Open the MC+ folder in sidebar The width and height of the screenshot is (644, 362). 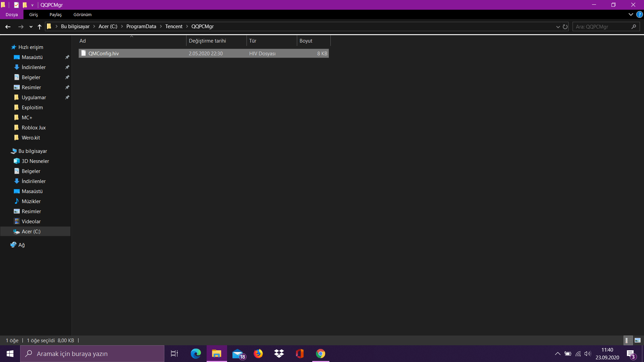tap(27, 118)
